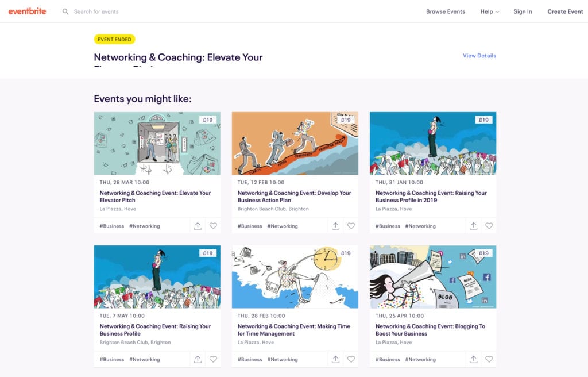The image size is (588, 377).
Task: Favorite the Elevate Your Elevator Pitch event
Action: pyautogui.click(x=214, y=226)
